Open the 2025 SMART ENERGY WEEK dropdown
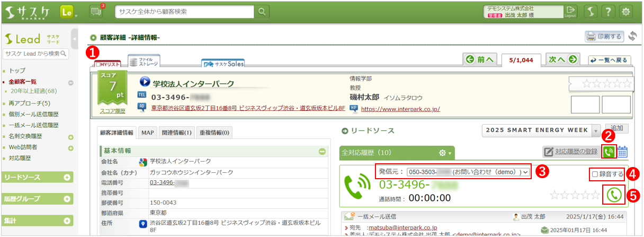 [x=542, y=130]
